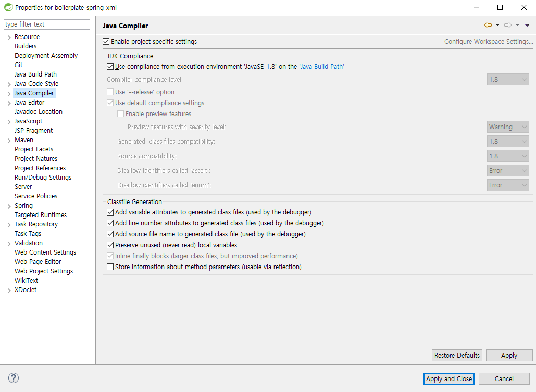Expand the Validation tree node
Screen dimensions: 536x392
9,244
